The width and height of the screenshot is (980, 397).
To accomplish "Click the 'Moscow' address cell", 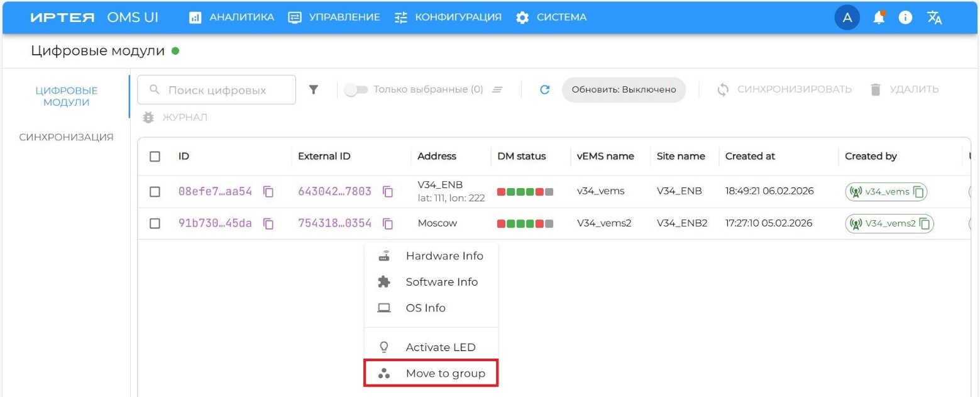I will (x=437, y=223).
